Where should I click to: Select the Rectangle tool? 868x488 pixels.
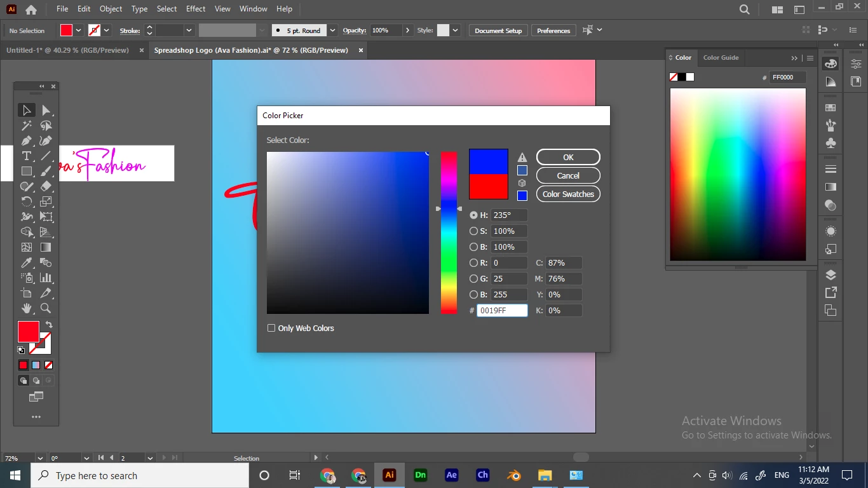pos(27,172)
